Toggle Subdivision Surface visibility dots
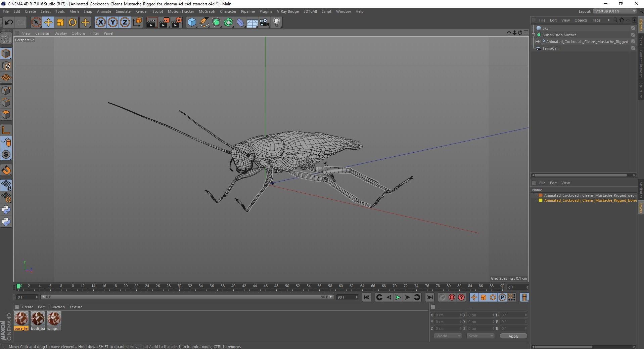Viewport: 644px width, 349px height. coord(633,35)
